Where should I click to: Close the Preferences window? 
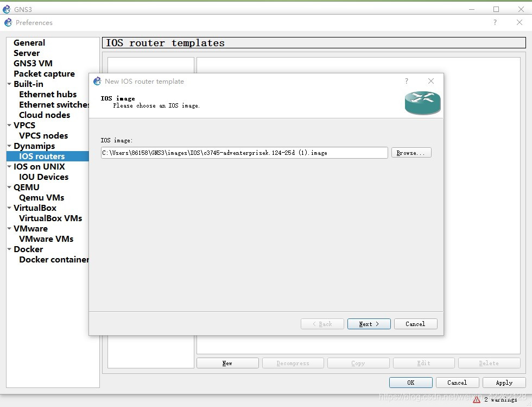click(x=519, y=22)
